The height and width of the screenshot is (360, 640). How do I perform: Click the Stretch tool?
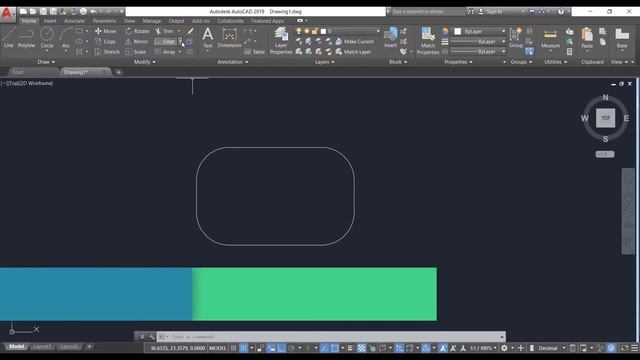tap(107, 52)
